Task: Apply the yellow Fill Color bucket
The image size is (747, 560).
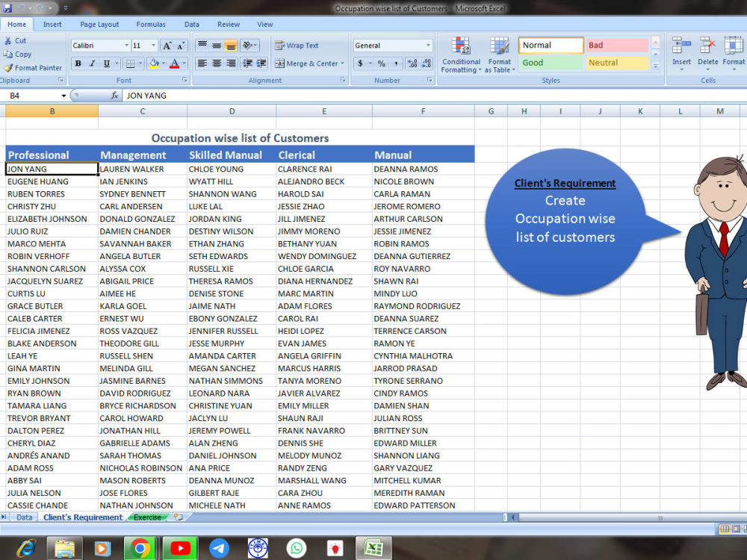Action: tap(154, 63)
